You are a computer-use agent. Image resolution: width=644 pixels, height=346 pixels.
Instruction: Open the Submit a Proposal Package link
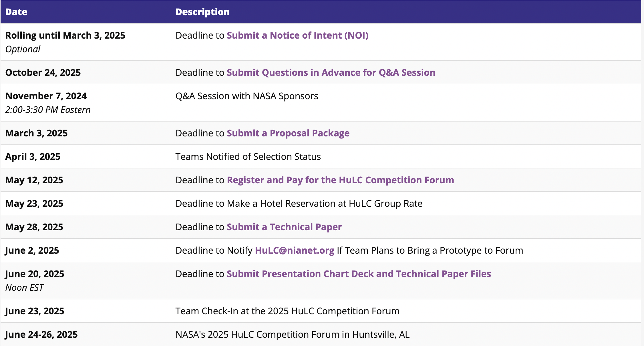coord(288,133)
